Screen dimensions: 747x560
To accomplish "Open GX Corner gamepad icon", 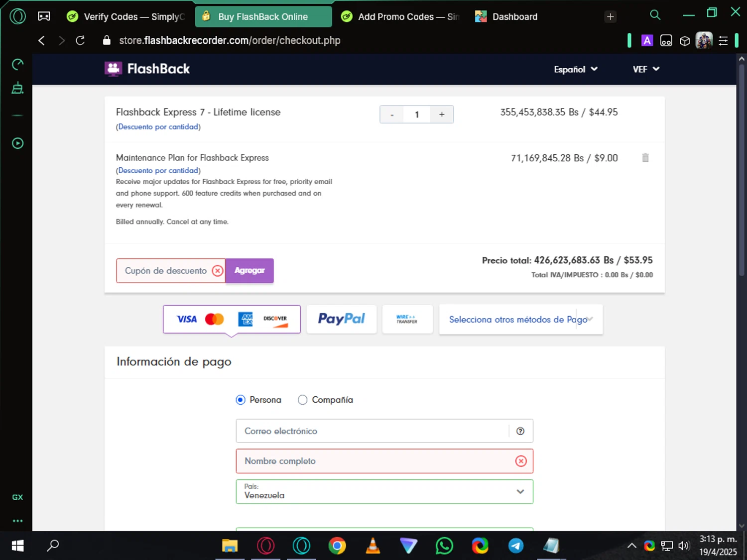I will (44, 16).
